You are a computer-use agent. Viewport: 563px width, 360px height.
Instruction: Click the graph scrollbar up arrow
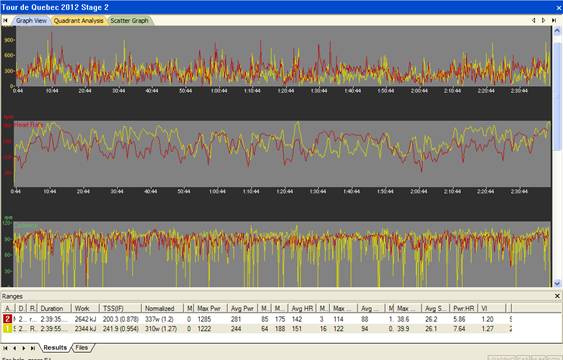[557, 31]
